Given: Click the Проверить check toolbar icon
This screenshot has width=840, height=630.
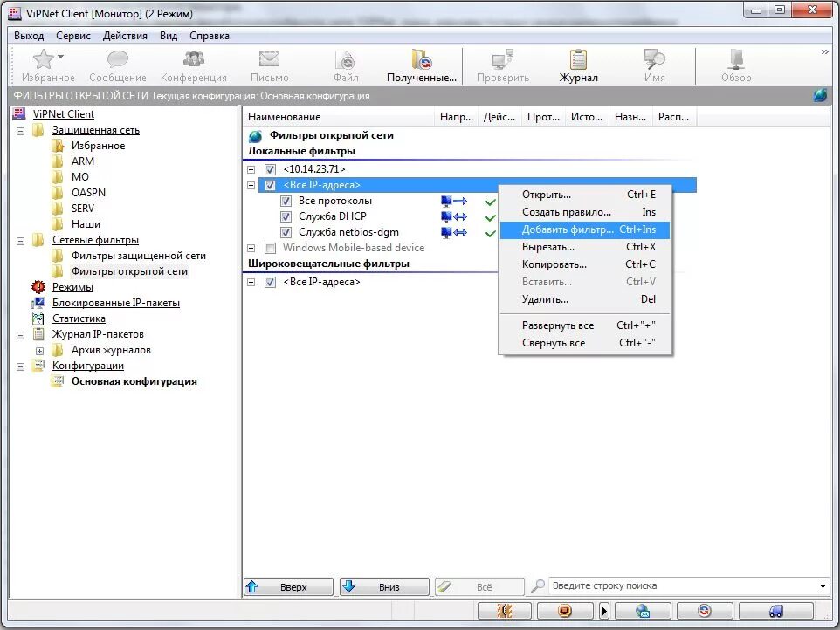Looking at the screenshot, I should click(x=502, y=58).
